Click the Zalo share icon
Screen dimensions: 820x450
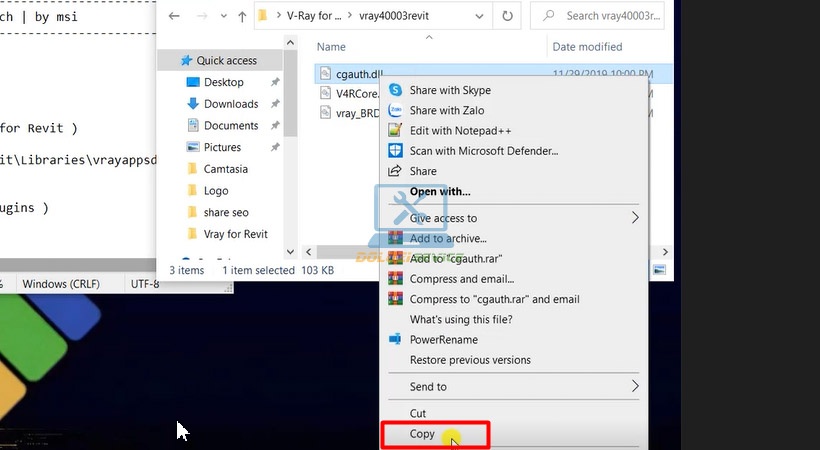[395, 110]
